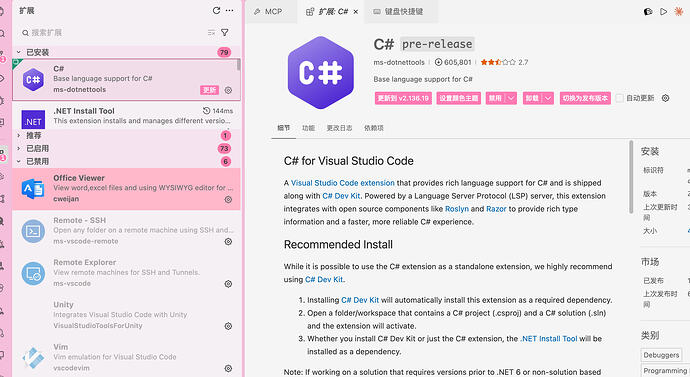Click the dark icon left of Run

(648, 12)
